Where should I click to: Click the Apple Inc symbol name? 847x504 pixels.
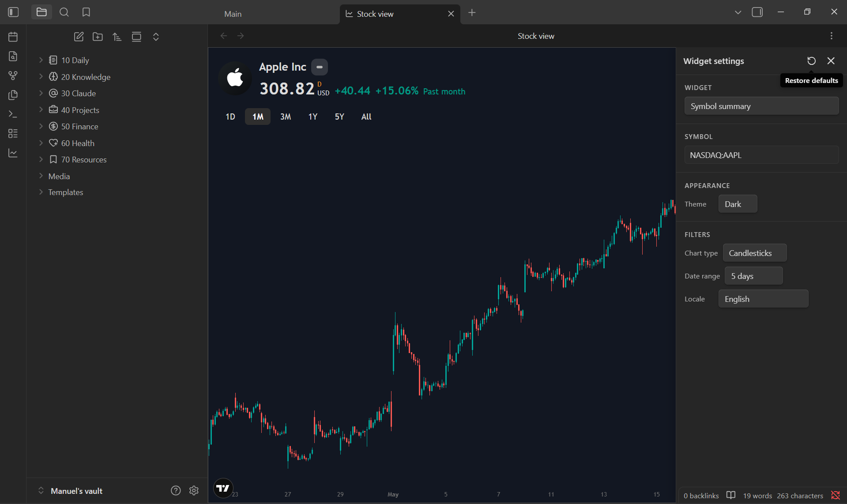tap(282, 67)
